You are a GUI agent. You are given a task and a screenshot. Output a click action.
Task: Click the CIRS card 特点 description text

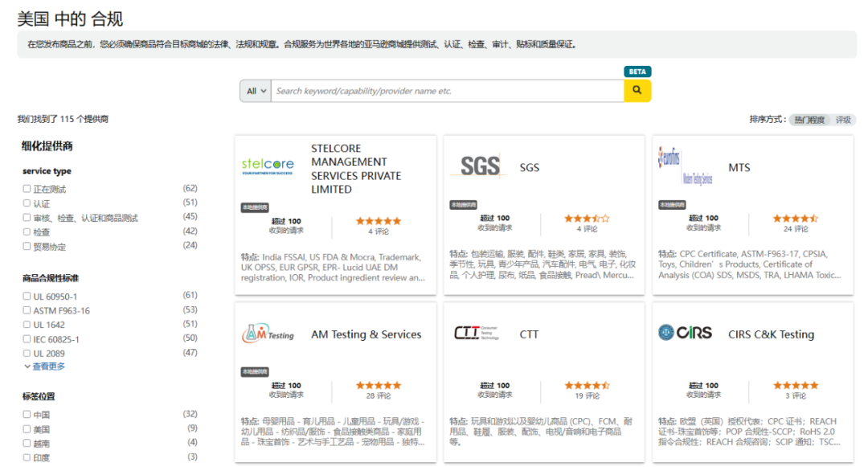point(750,432)
